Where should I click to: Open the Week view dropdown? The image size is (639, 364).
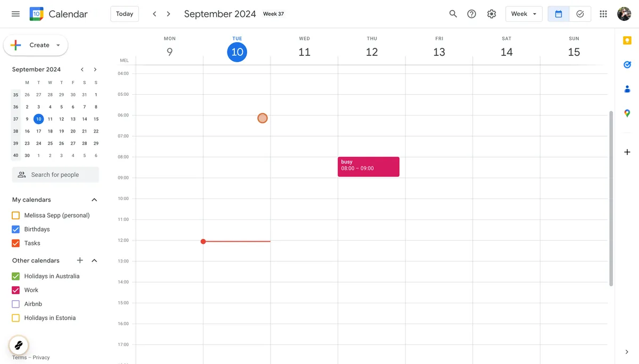[x=523, y=14]
